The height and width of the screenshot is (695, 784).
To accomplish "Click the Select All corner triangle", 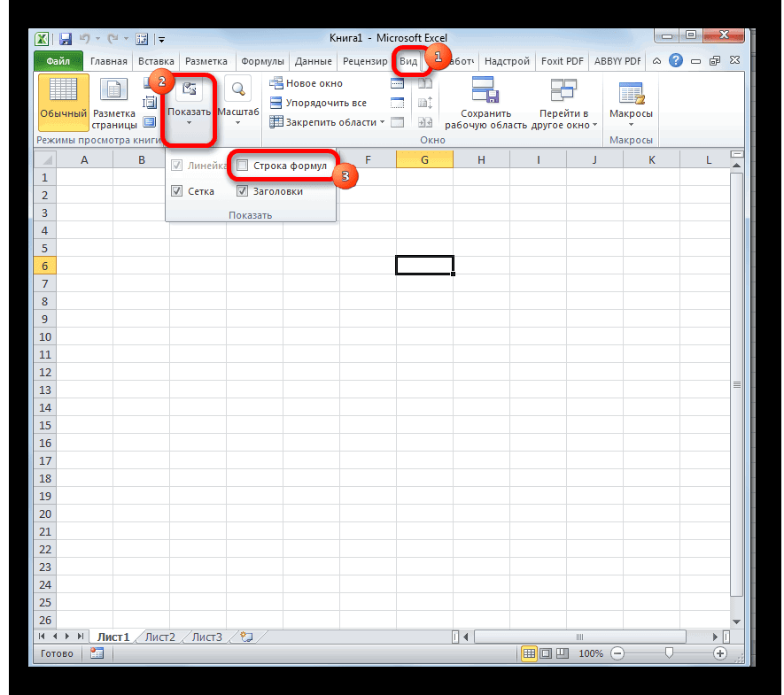I will (45, 160).
